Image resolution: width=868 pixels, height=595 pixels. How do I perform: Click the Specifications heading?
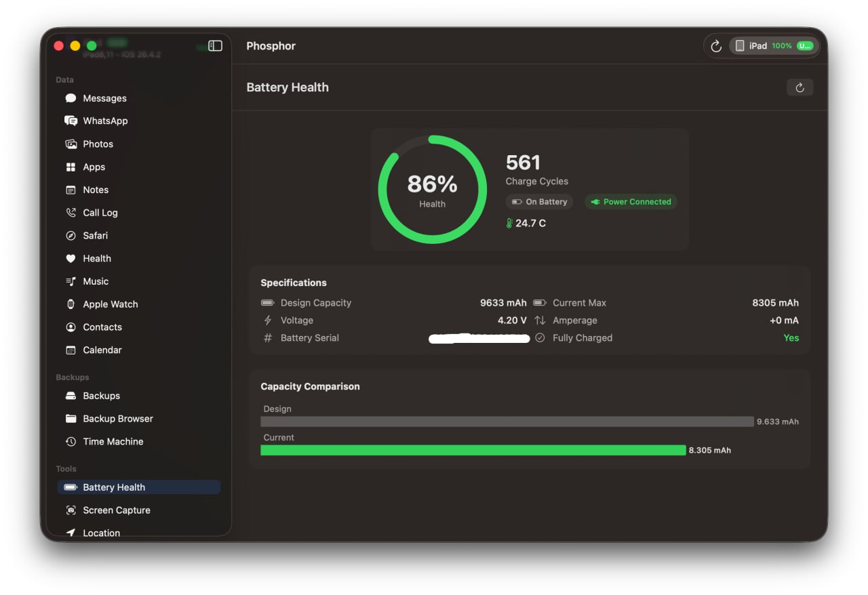(x=294, y=283)
